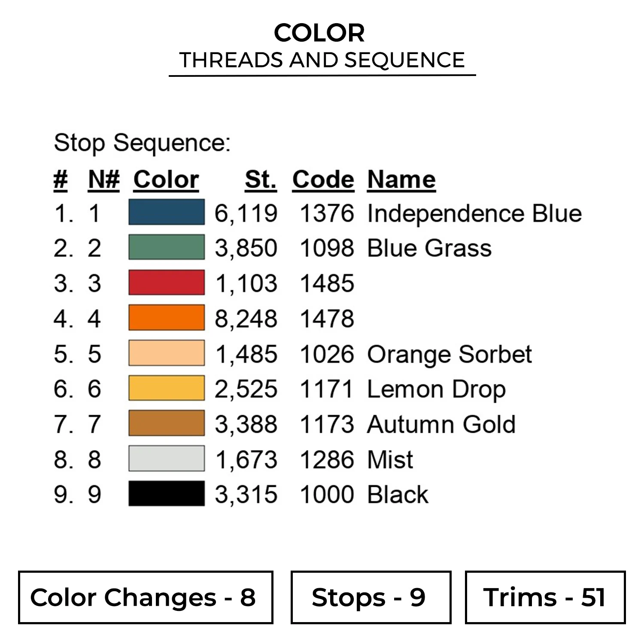Screen dimensions: 644x644
Task: Choose the orange swatch for code 1478
Action: coord(167,318)
